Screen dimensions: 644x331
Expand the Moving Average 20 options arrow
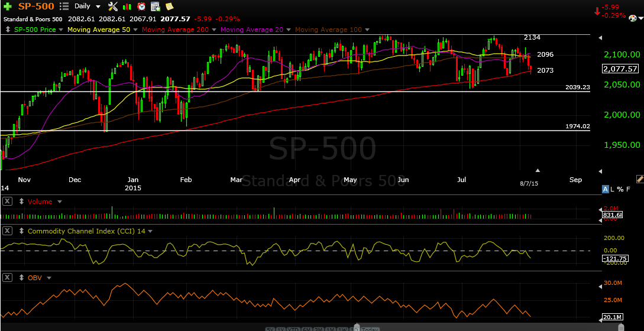click(x=289, y=30)
